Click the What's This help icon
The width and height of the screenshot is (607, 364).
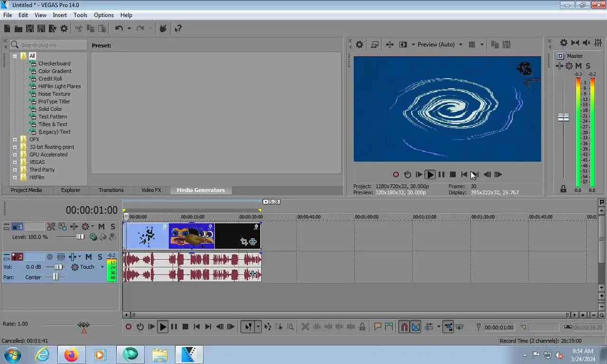[x=178, y=28]
